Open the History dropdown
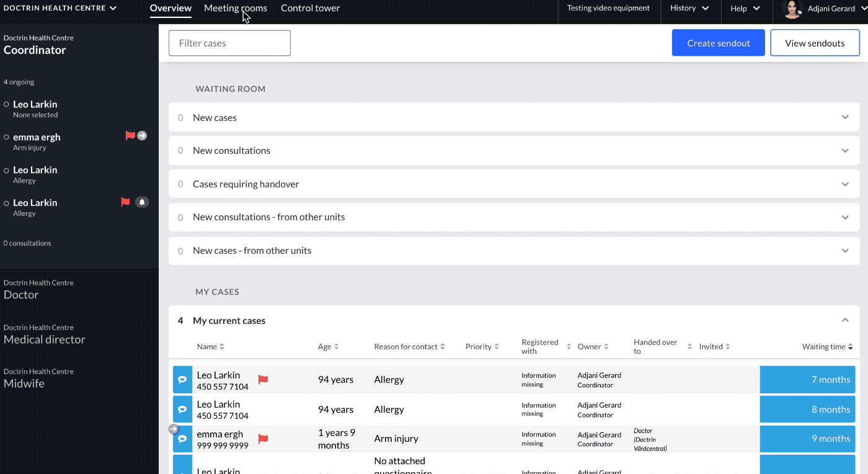Screen dimensions: 868x474 (689, 8)
